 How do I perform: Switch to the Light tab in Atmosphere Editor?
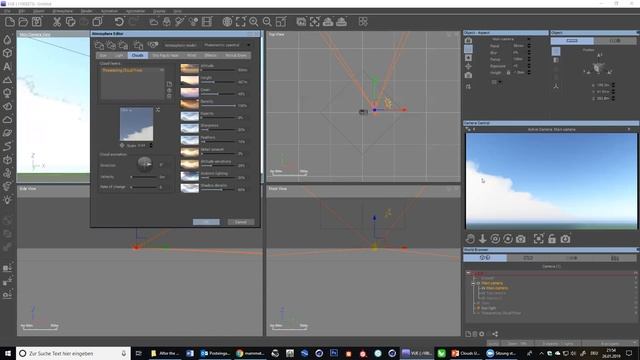[x=119, y=55]
